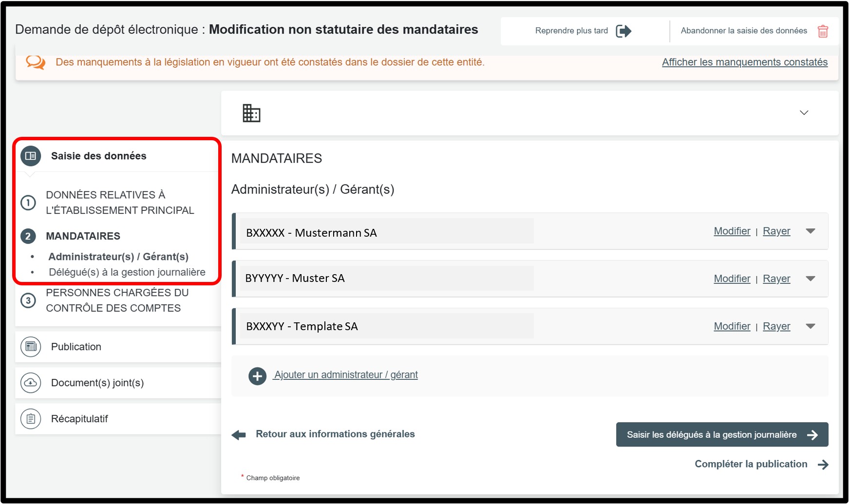
Task: Expand details for BXXXXX - Mustermann SA
Action: (x=811, y=231)
